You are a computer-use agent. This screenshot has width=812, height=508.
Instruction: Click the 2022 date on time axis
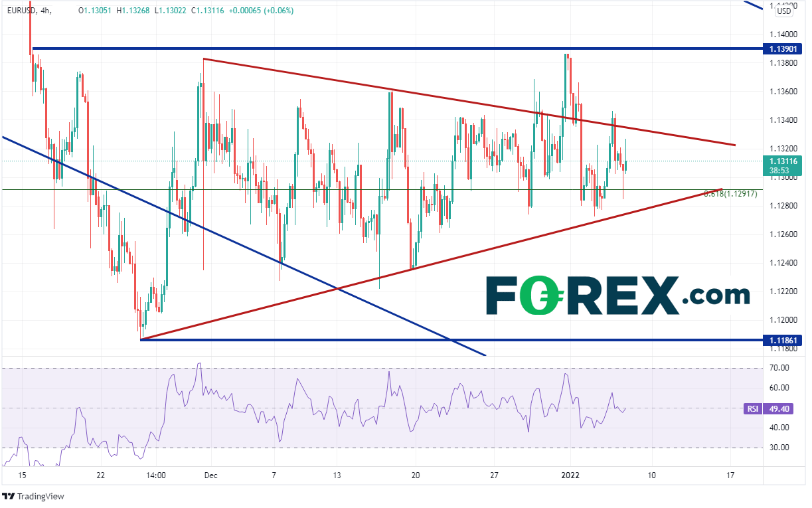[572, 475]
